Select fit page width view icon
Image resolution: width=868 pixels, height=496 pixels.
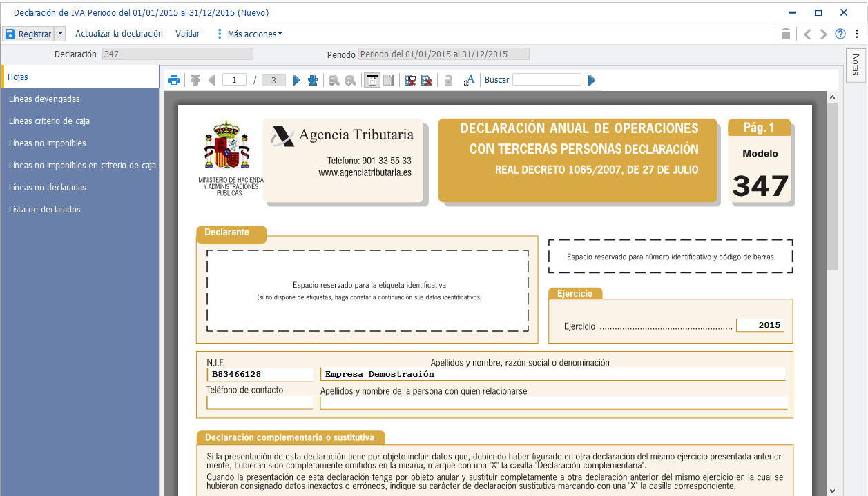[x=372, y=80]
